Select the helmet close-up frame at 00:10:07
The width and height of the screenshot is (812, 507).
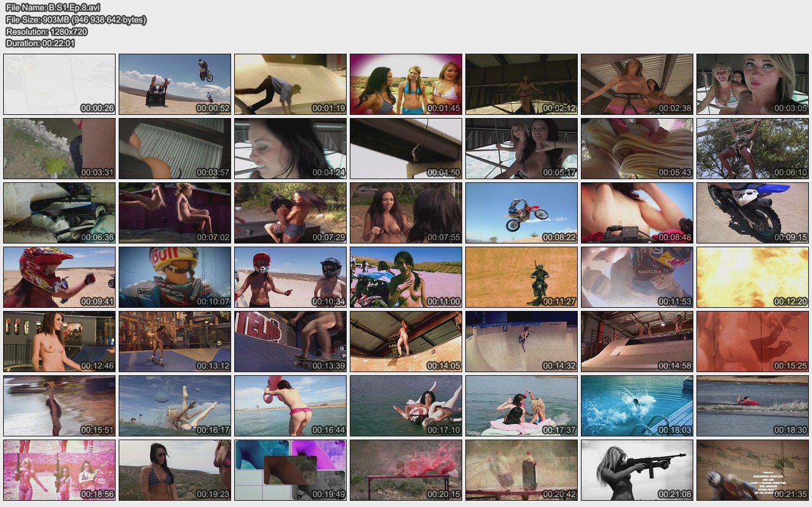(175, 277)
